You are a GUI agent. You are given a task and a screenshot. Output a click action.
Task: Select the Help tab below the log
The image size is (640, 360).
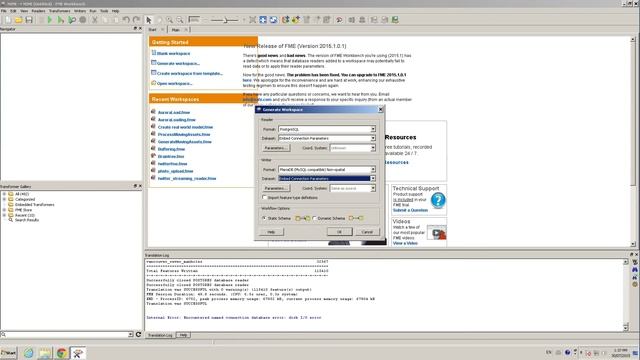pos(183,335)
